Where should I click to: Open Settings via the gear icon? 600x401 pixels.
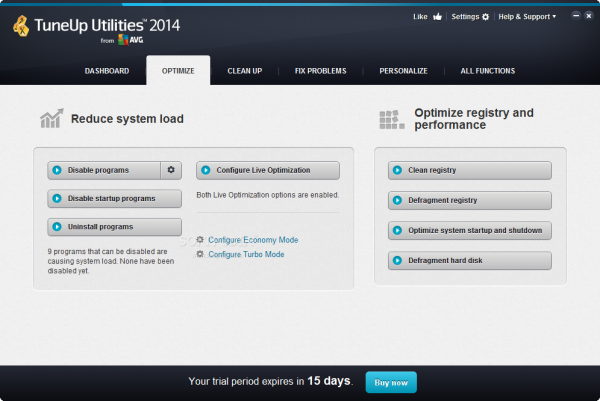485,17
